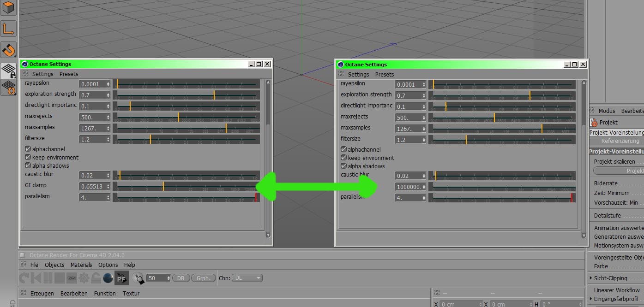Click the 'res' resolution icon
The width and height of the screenshot is (644, 307).
[x=72, y=278]
